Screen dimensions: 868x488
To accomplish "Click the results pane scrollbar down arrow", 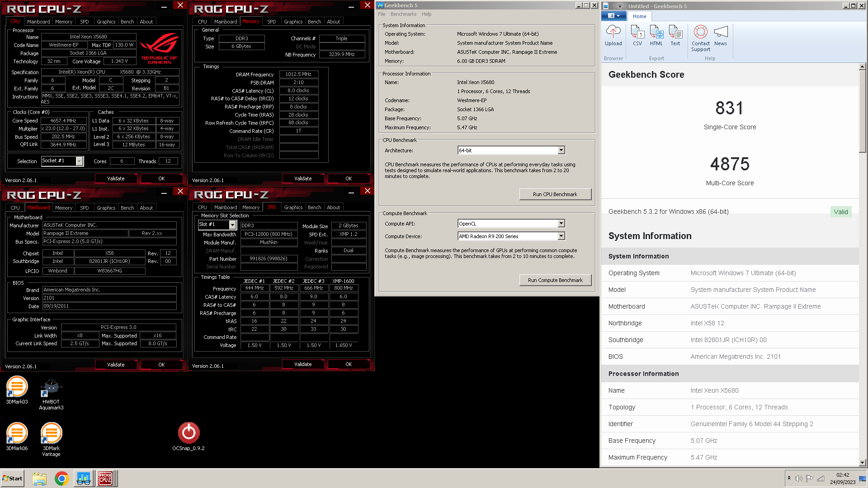I will pyautogui.click(x=862, y=462).
